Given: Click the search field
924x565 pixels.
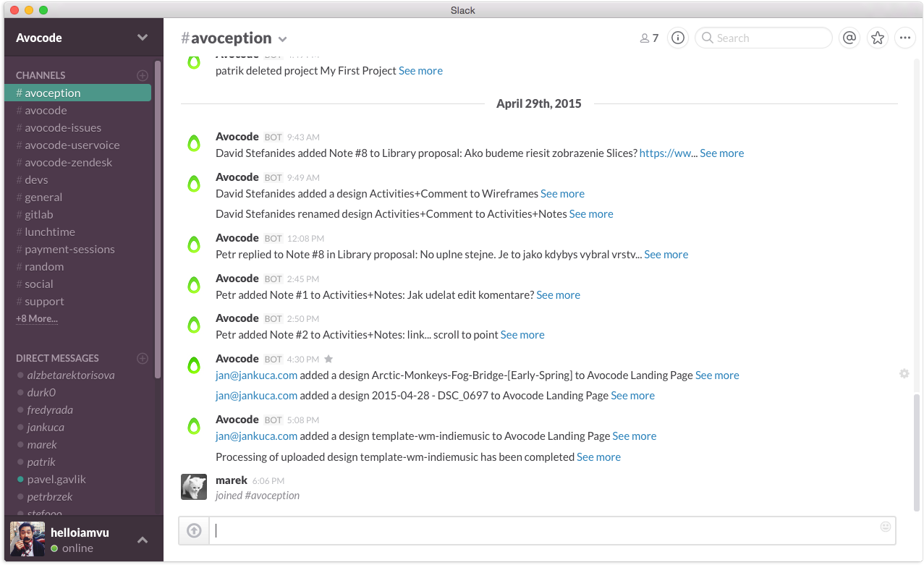Looking at the screenshot, I should (x=763, y=38).
